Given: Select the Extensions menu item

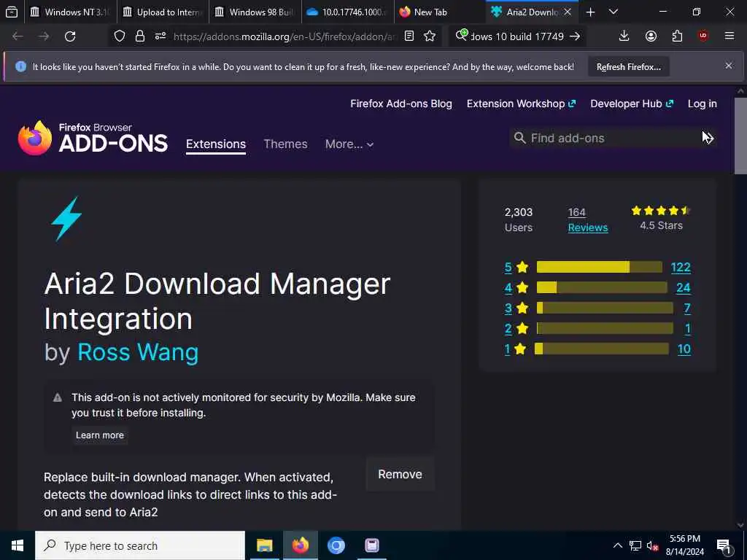Looking at the screenshot, I should pyautogui.click(x=216, y=144).
